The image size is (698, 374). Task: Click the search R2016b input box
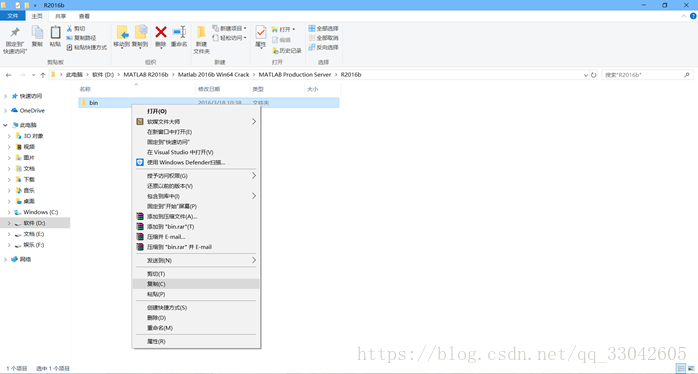647,75
